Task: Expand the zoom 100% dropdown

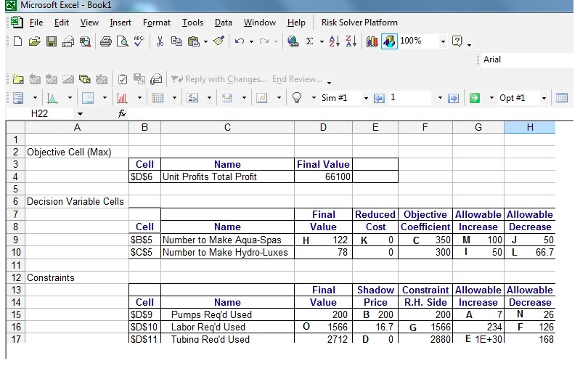Action: pyautogui.click(x=443, y=41)
